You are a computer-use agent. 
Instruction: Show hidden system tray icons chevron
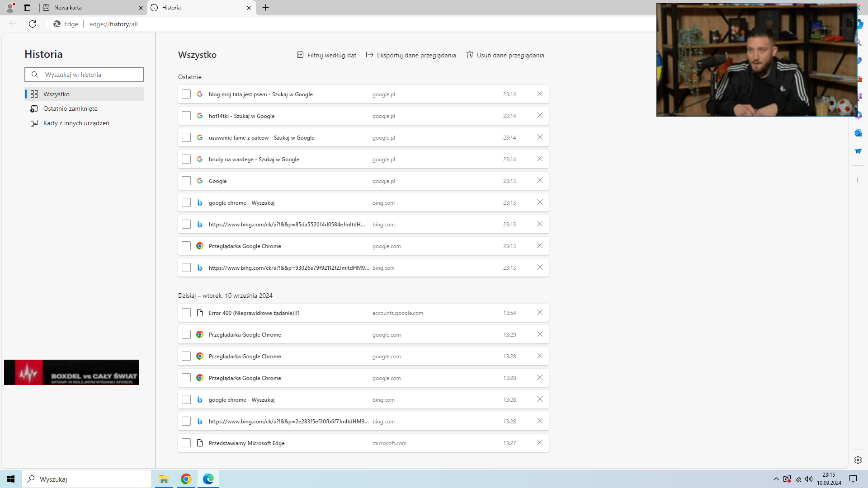776,479
